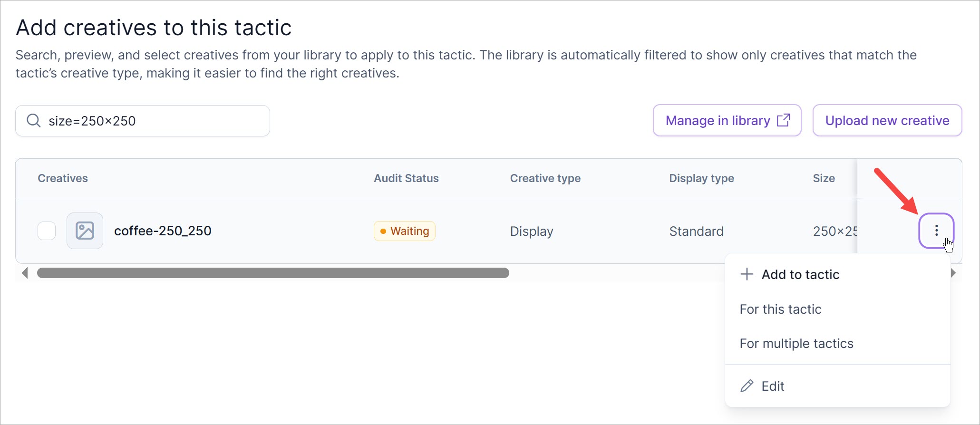Click the Waiting audit status badge
980x425 pixels.
405,231
